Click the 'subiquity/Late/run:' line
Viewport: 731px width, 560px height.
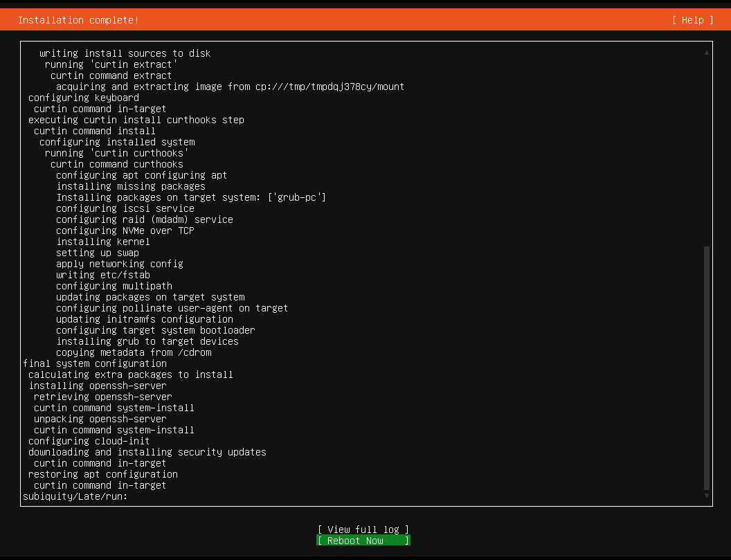click(75, 496)
